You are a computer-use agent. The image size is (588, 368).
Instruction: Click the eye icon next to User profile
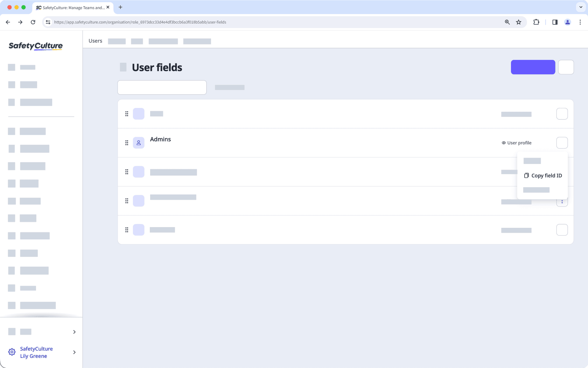point(503,143)
